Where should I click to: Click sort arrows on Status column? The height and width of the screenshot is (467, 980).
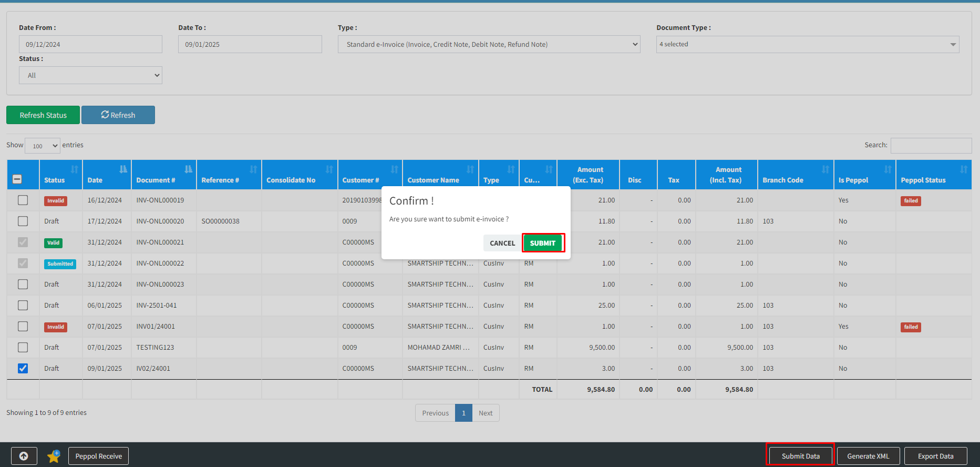point(74,169)
